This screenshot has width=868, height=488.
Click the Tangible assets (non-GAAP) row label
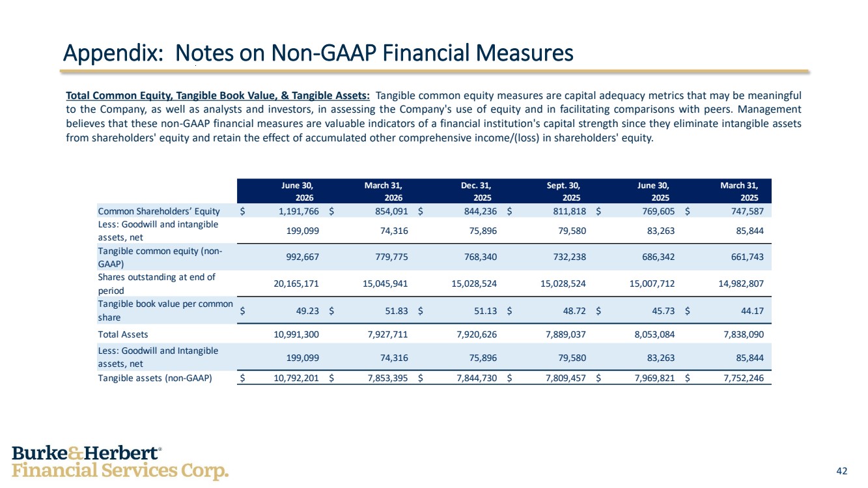[155, 377]
